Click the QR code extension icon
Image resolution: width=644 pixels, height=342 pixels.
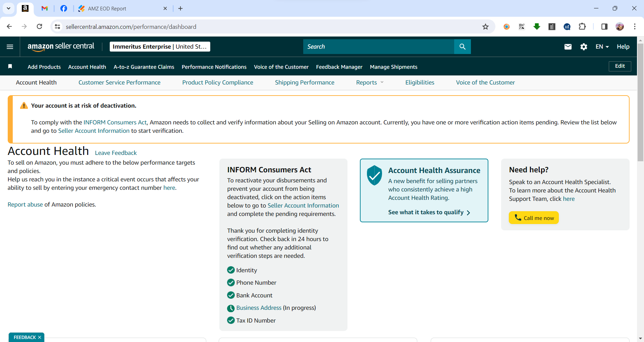point(522,26)
